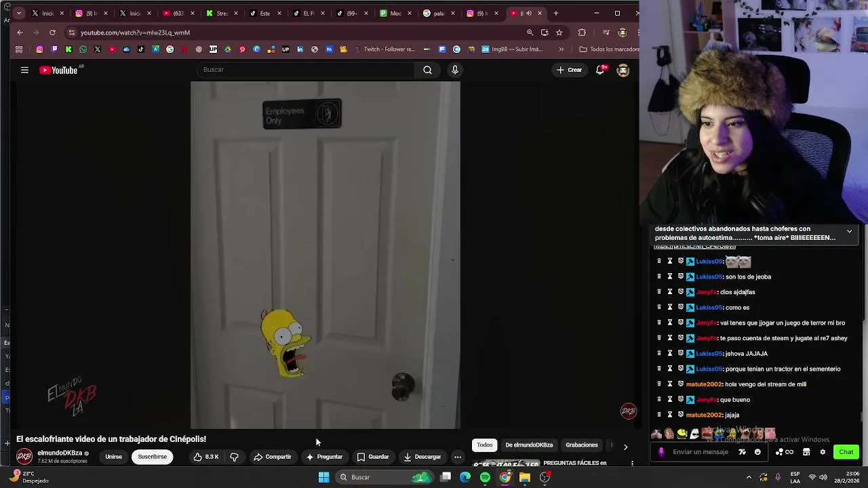Show hidden tray icons chevron
868x488 pixels.
[749, 477]
